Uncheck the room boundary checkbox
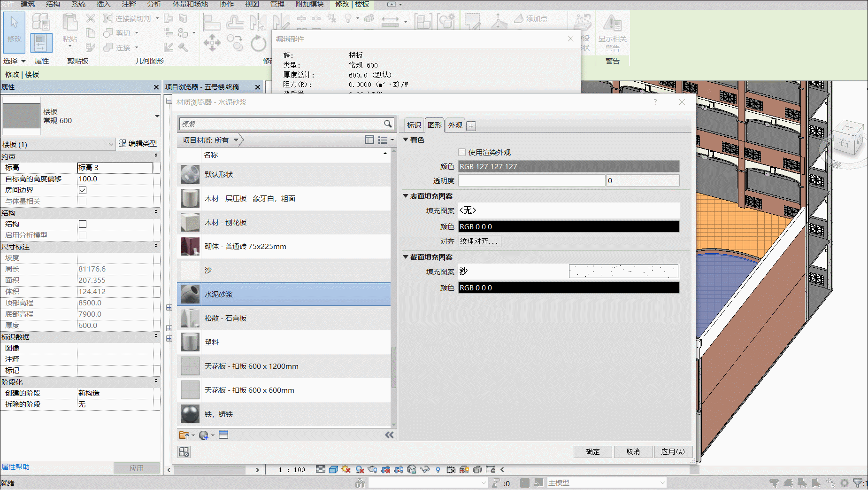This screenshot has height=490, width=868. 83,190
